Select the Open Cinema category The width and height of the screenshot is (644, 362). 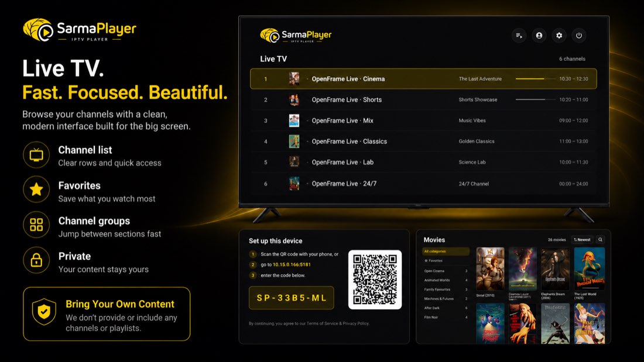pyautogui.click(x=446, y=271)
